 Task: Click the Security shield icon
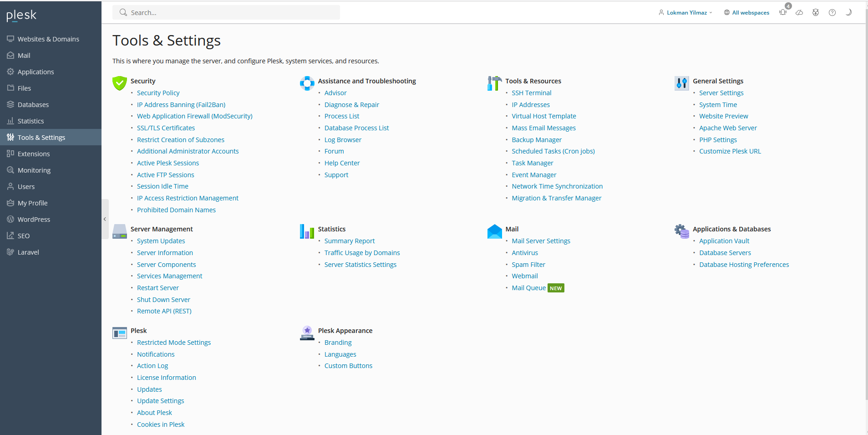click(x=120, y=83)
